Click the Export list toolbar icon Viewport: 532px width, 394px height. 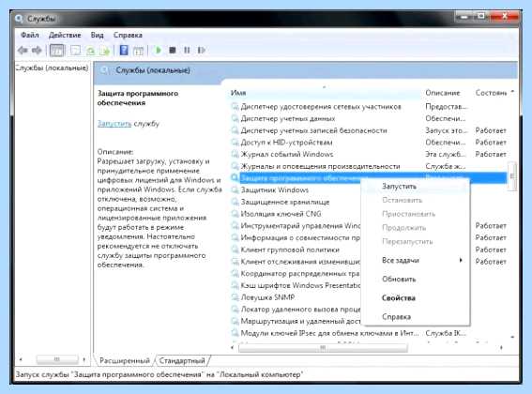[105, 51]
